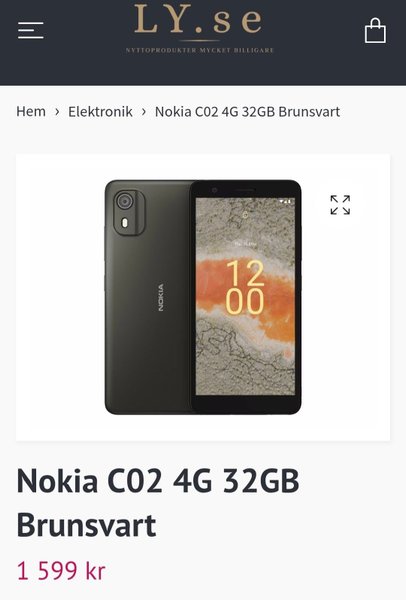Click the camera flash on phone image
The image size is (406, 600).
[124, 223]
